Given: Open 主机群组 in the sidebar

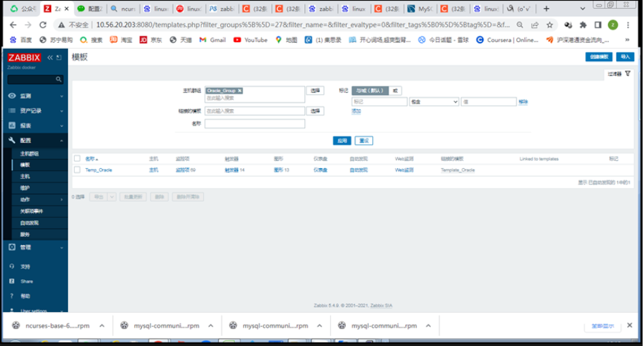Looking at the screenshot, I should coord(30,154).
